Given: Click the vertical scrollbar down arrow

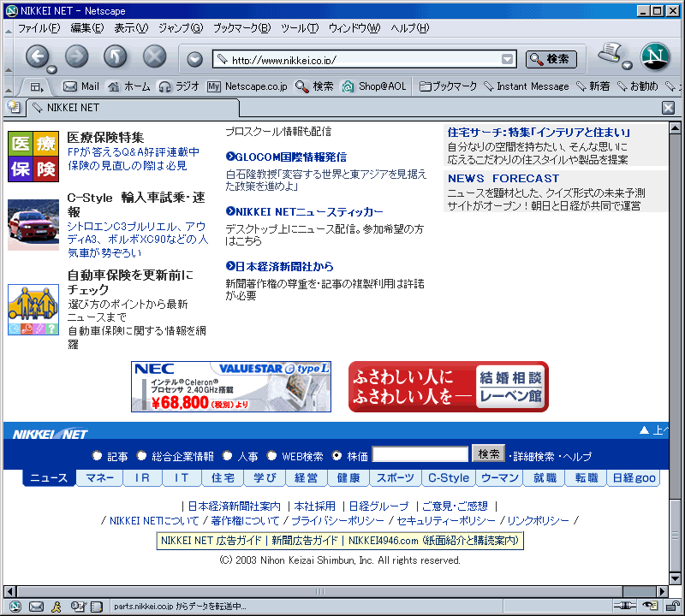Looking at the screenshot, I should 675,579.
